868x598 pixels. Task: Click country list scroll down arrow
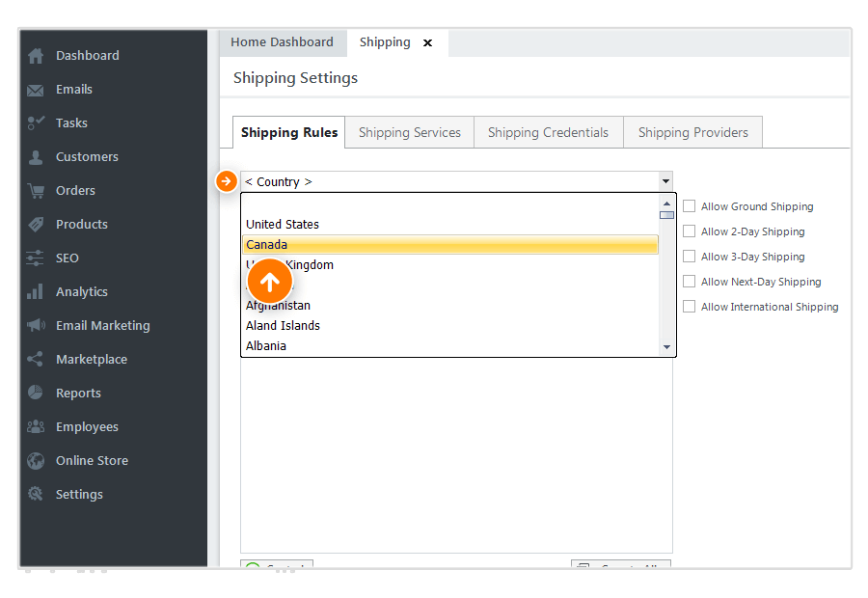[x=666, y=347]
